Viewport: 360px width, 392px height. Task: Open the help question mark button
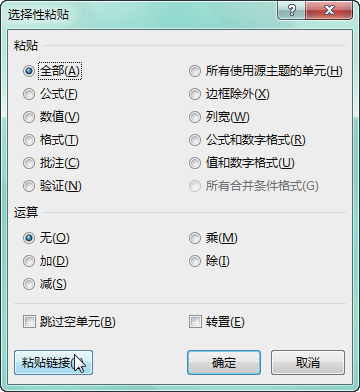coord(292,10)
